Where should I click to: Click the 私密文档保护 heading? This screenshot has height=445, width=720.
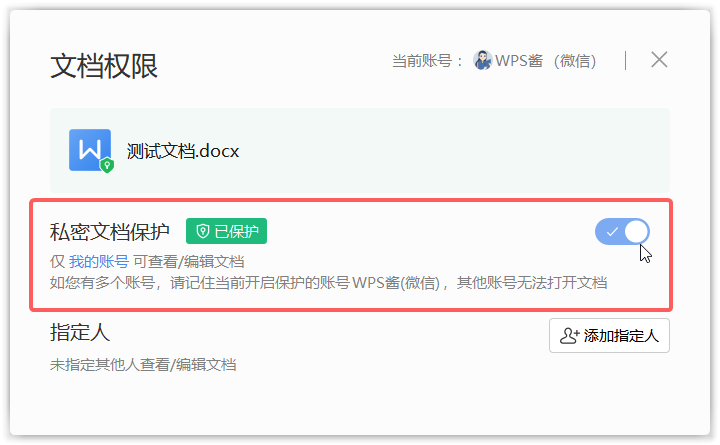coord(110,231)
